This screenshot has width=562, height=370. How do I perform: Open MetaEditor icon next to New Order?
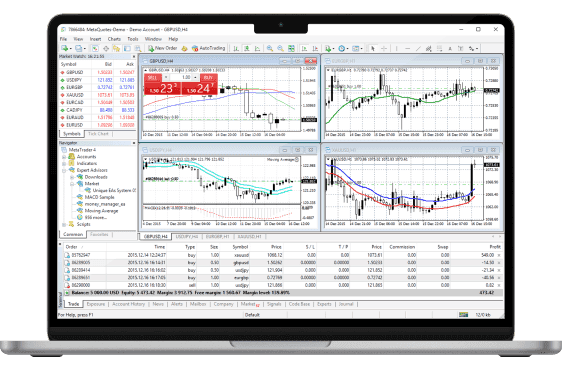coord(184,48)
